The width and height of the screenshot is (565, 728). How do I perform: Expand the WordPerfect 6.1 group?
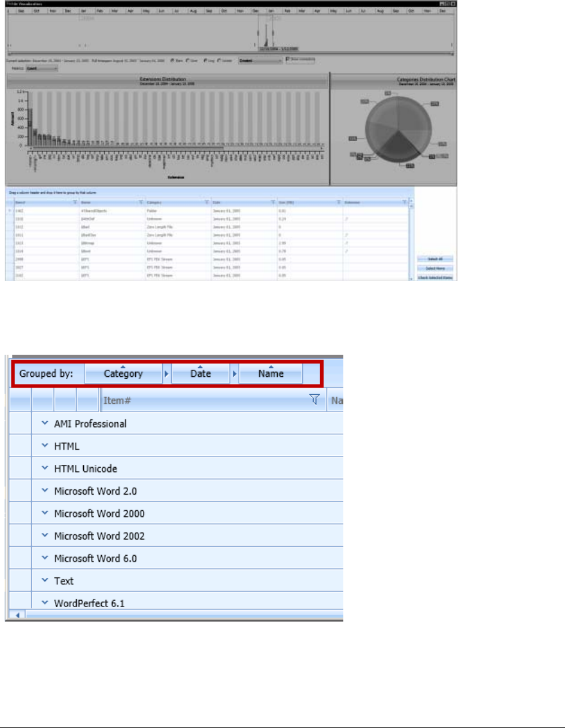44,602
